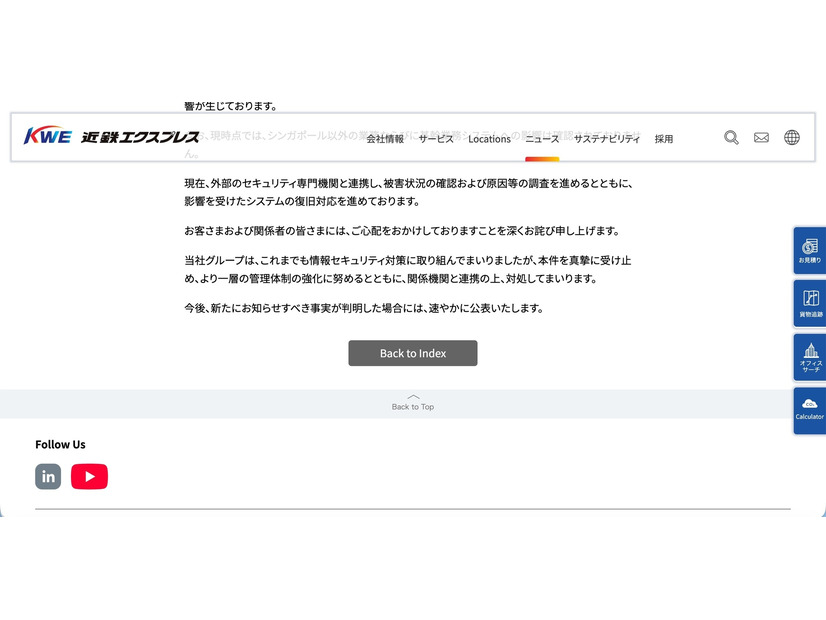Click the paragraph beginning 現在、外部のセキュリティ専門機関
826x620 pixels.
[x=409, y=192]
